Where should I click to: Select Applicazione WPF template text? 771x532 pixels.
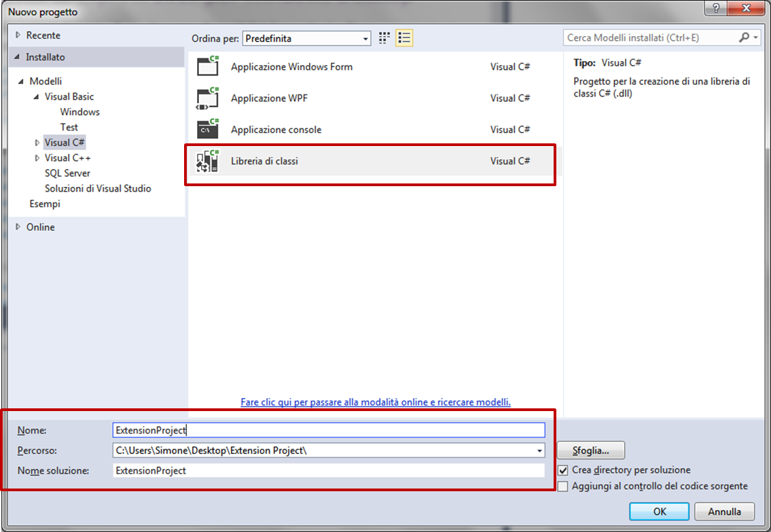point(269,98)
